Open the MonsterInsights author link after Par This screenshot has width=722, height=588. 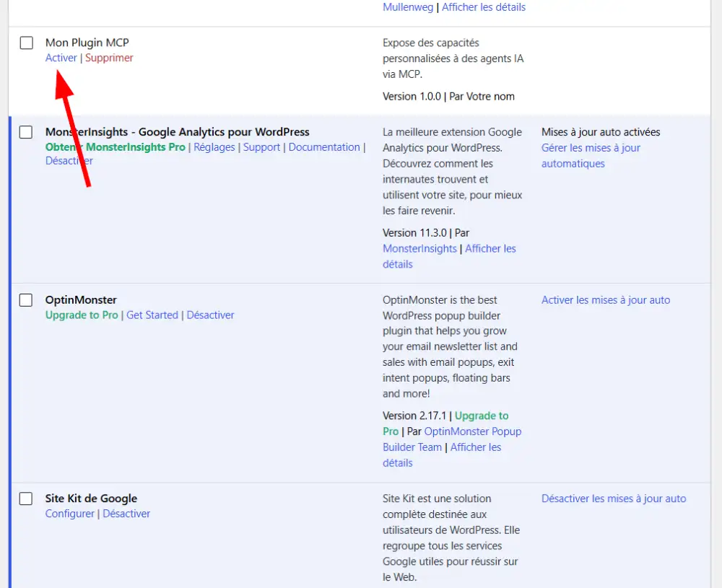419,248
